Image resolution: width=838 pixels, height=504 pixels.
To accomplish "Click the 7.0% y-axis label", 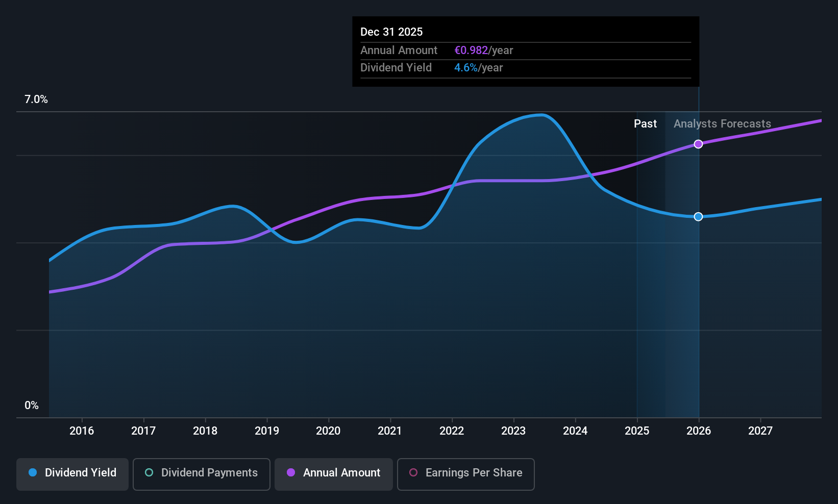I will pos(36,99).
